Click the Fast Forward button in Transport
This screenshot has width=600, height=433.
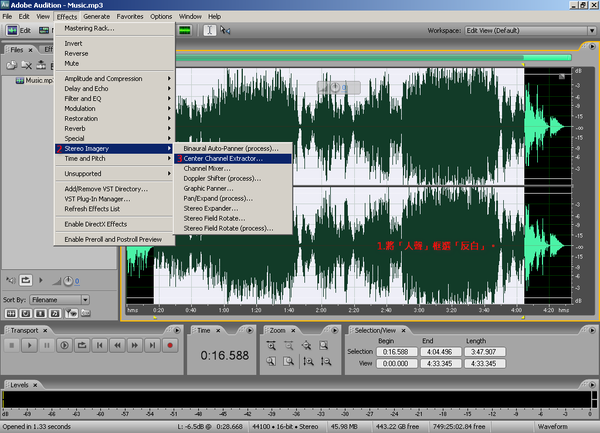point(135,345)
